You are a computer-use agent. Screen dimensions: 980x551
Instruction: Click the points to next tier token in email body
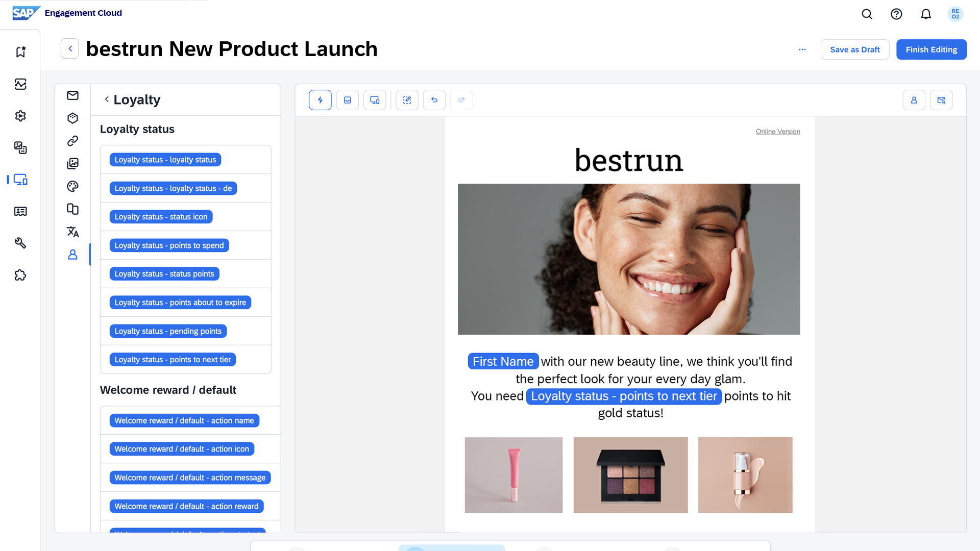coord(624,396)
